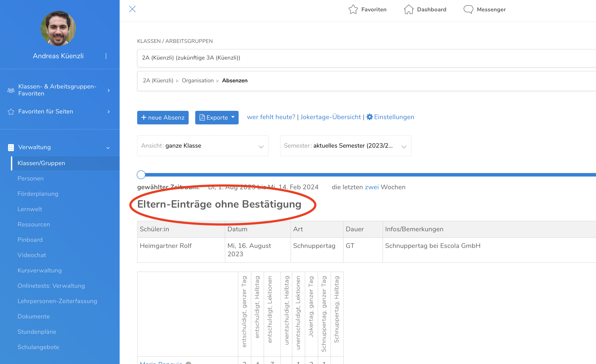Click the neue Absenz button
The image size is (596, 364).
coord(163,117)
